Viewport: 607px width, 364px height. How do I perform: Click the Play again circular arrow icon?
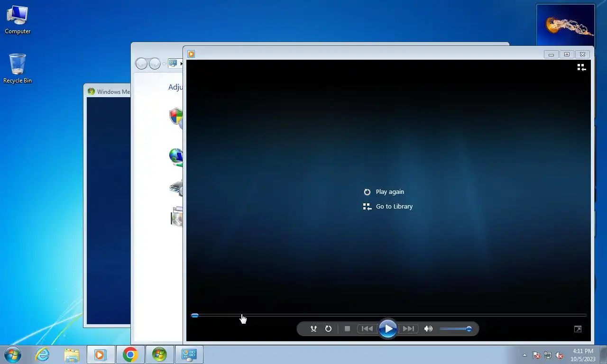click(367, 192)
